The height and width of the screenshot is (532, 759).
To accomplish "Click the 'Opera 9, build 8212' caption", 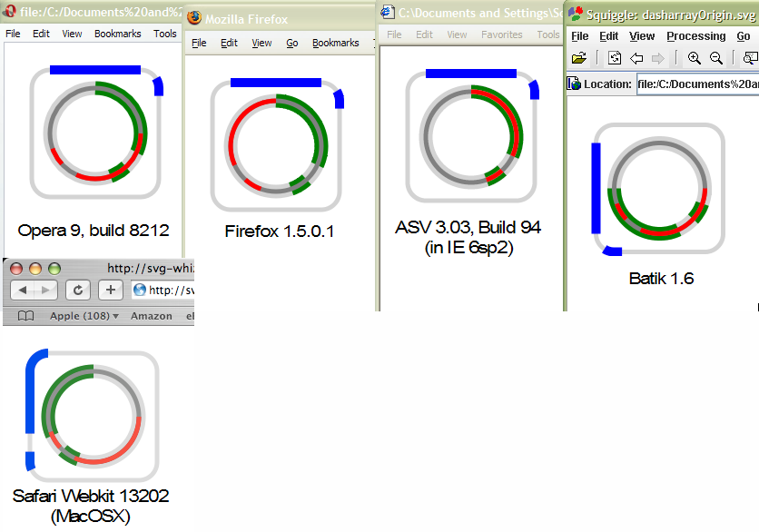I will [x=94, y=231].
